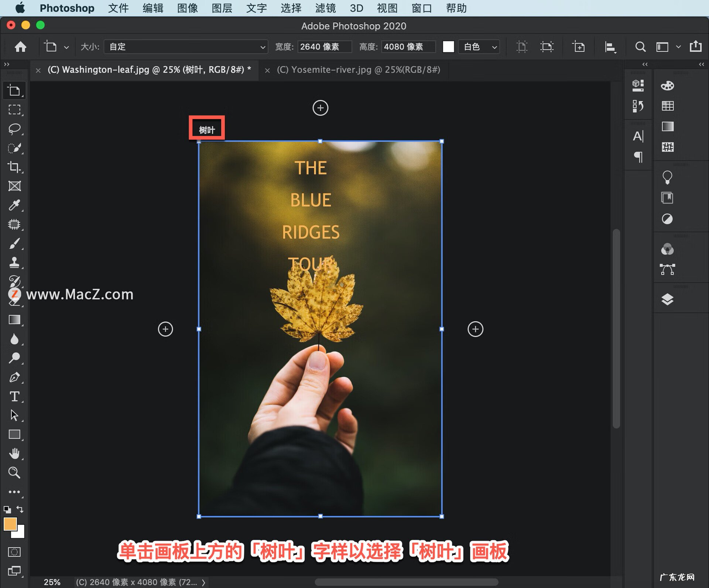Select the Crop tool

pyautogui.click(x=15, y=167)
